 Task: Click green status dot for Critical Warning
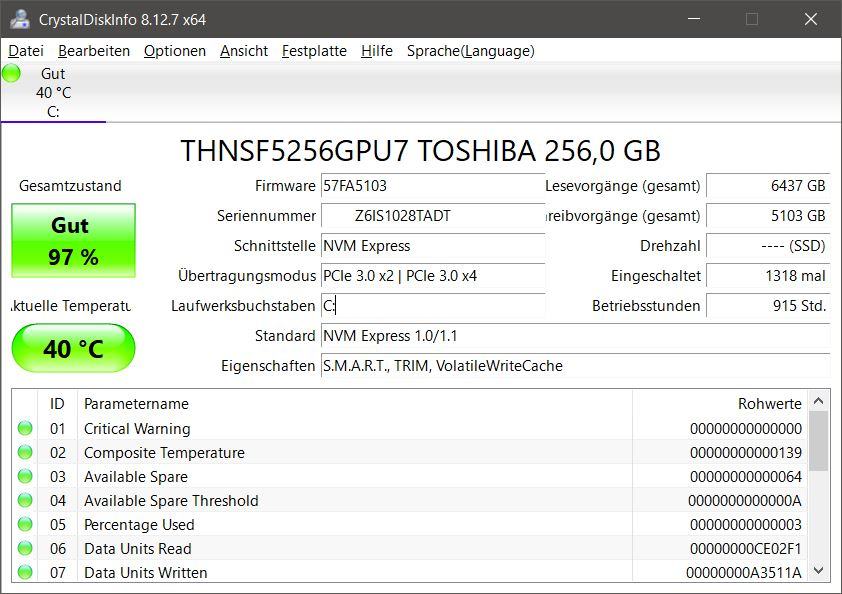pyautogui.click(x=25, y=428)
